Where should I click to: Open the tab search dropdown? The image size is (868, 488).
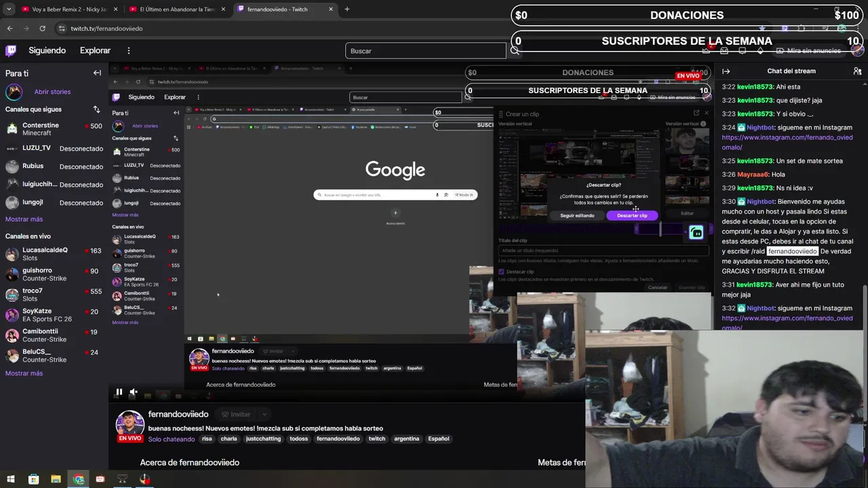[9, 9]
